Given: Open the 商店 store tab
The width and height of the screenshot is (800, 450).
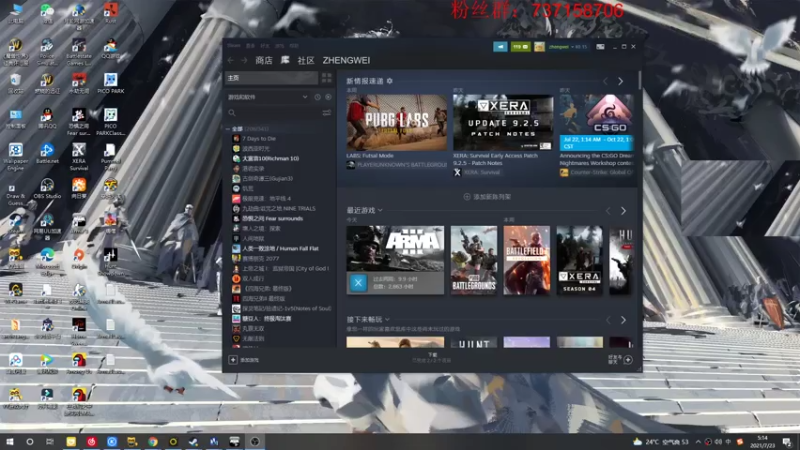Looking at the screenshot, I should tap(264, 60).
